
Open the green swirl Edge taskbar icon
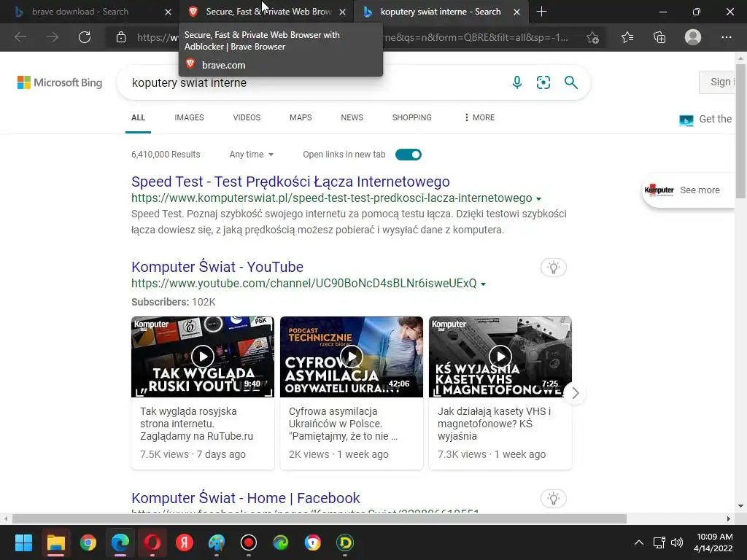[281, 542]
